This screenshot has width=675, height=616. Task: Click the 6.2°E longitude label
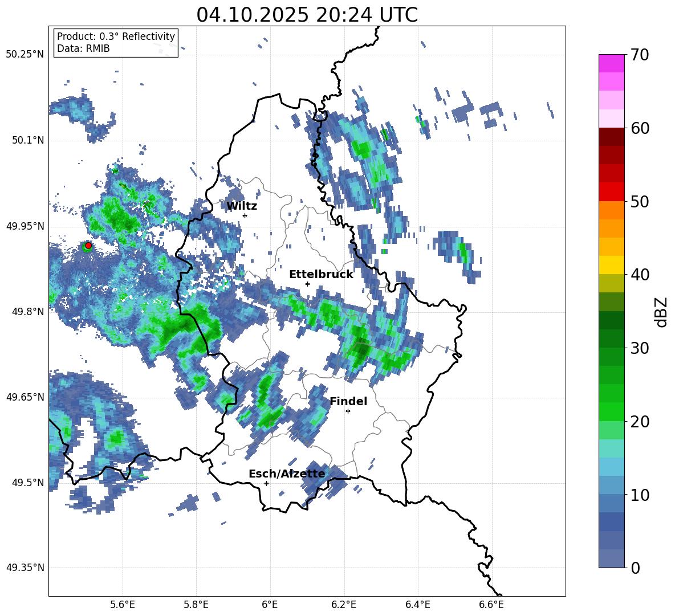click(344, 605)
